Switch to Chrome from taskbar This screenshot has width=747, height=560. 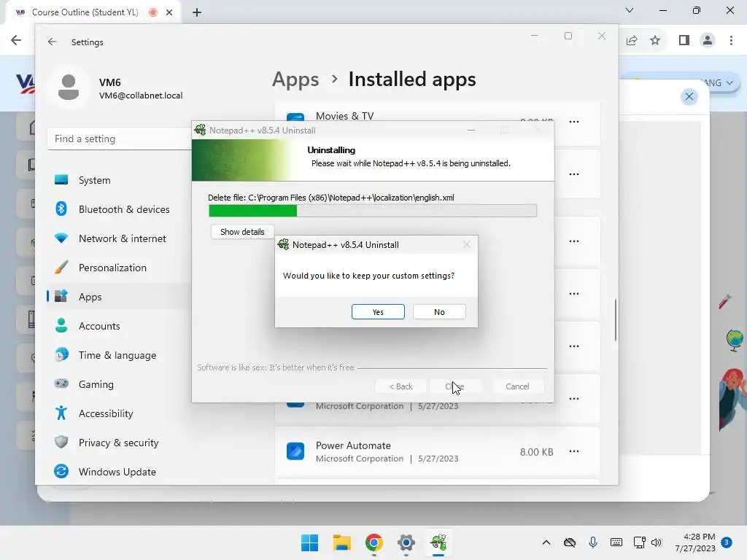coord(374,542)
